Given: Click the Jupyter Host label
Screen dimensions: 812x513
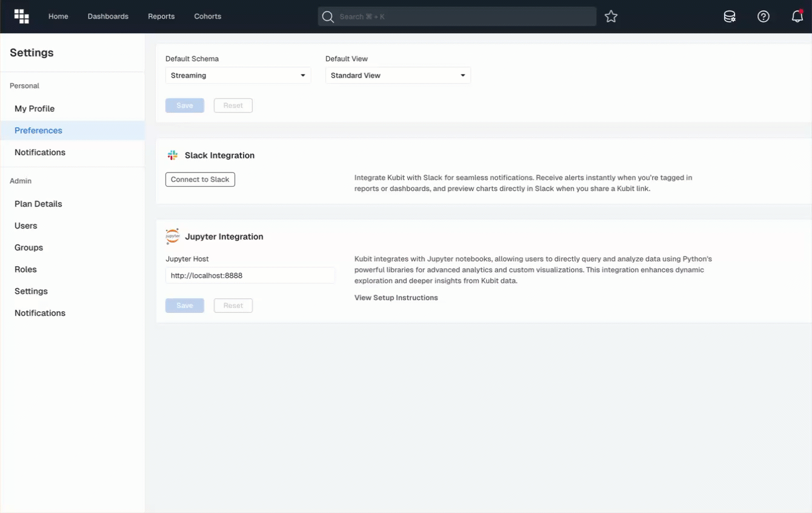Looking at the screenshot, I should click(x=187, y=259).
